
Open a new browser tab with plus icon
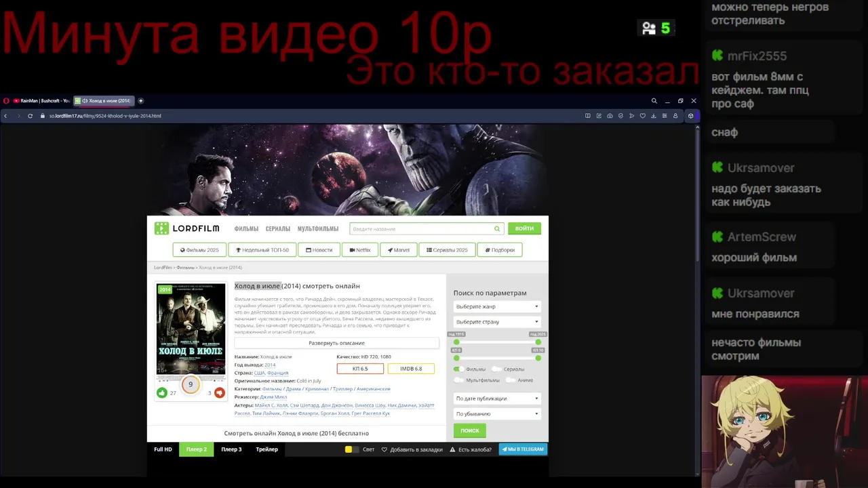click(x=141, y=101)
